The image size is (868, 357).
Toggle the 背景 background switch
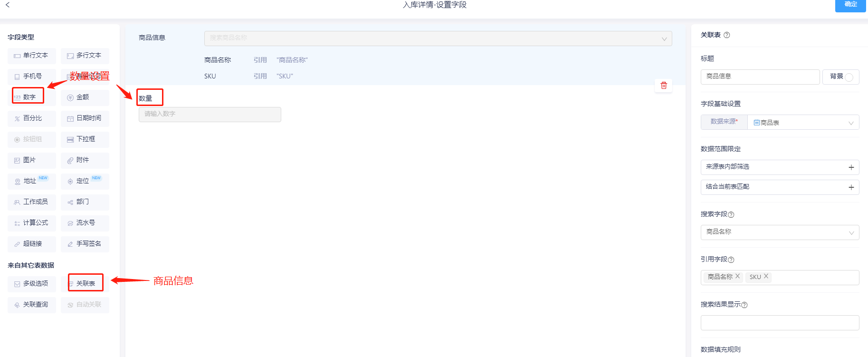pyautogui.click(x=849, y=77)
